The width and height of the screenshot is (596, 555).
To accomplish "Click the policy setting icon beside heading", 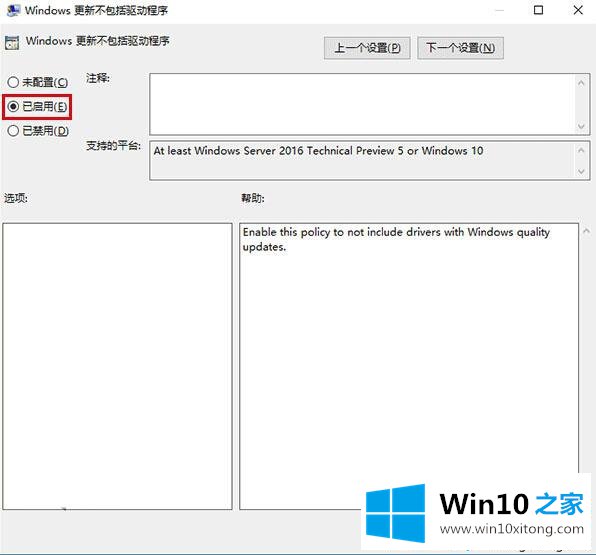I will click(12, 43).
